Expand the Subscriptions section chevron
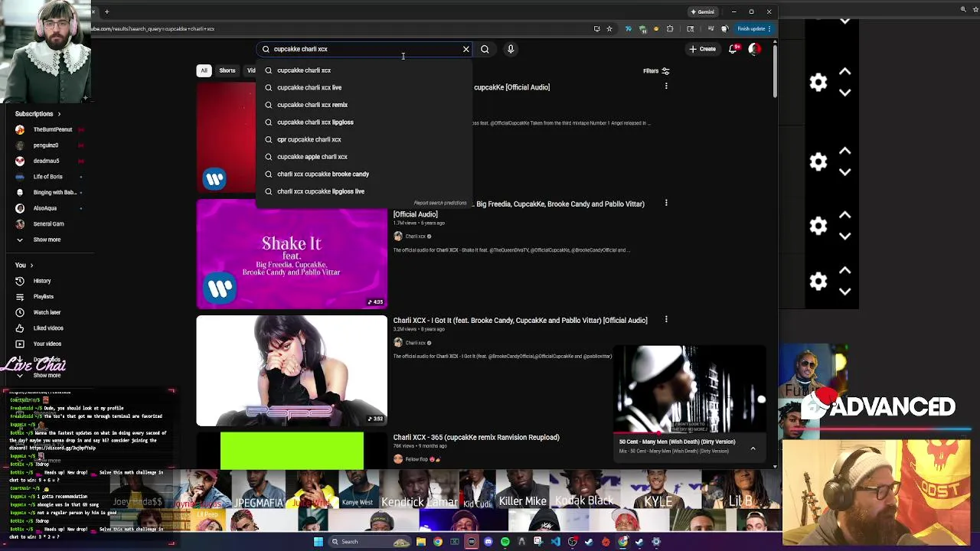This screenshot has height=551, width=980. (59, 114)
